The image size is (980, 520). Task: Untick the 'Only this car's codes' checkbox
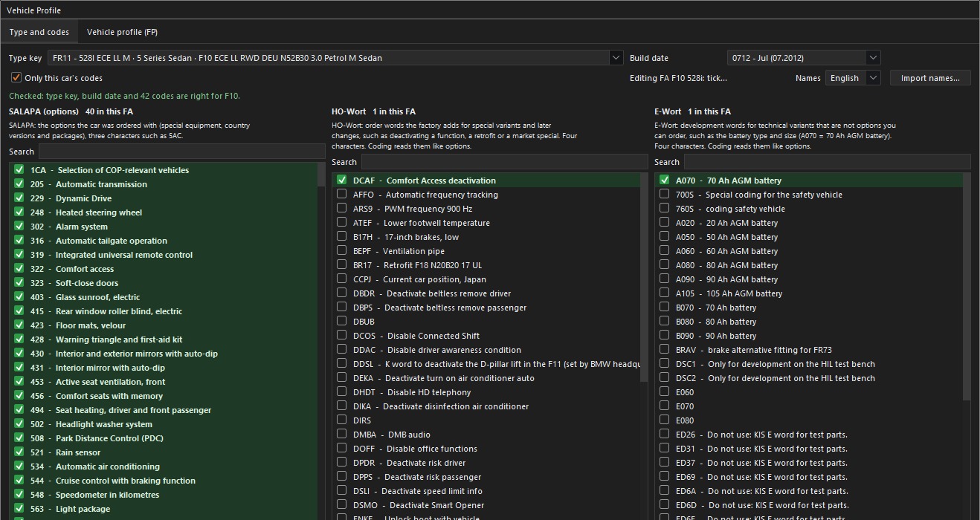16,78
